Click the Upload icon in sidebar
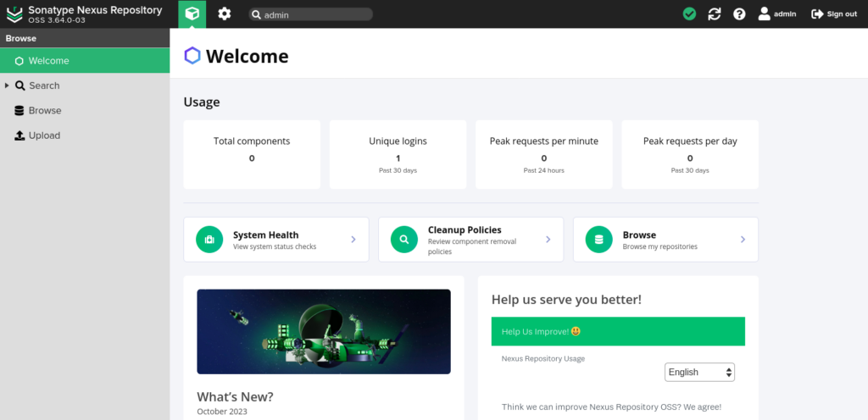The width and height of the screenshot is (868, 420). tap(19, 135)
